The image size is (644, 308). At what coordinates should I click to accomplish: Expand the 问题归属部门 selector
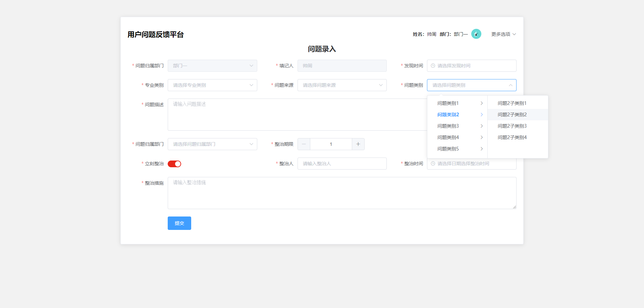(x=212, y=144)
